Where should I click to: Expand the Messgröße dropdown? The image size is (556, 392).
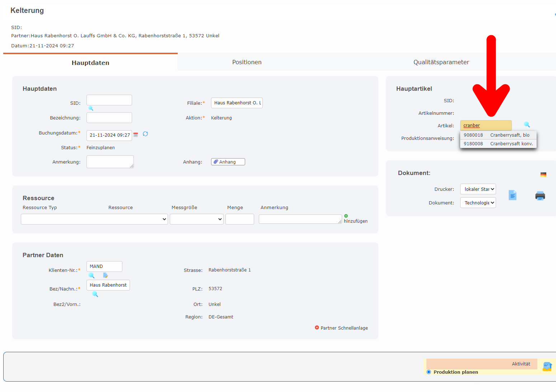tap(196, 219)
